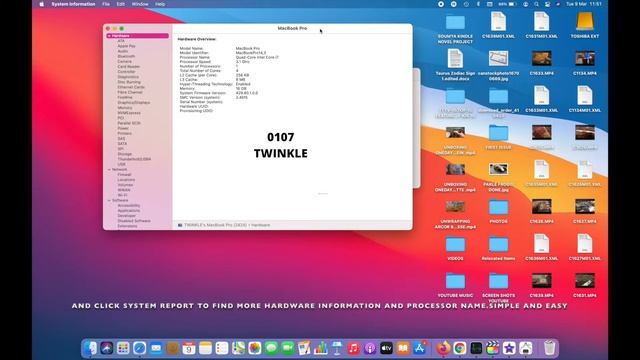Open the Window menu
This screenshot has height=360, width=640.
pyautogui.click(x=140, y=4)
